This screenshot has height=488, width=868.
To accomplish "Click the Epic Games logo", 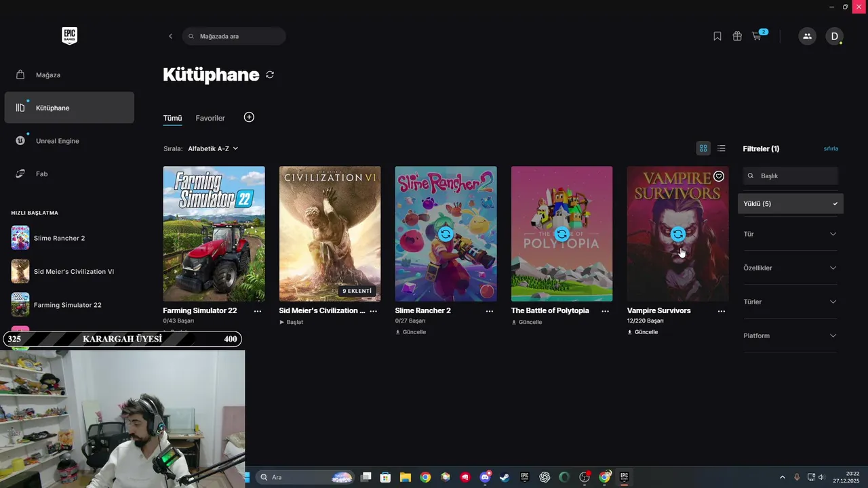I will (x=69, y=36).
